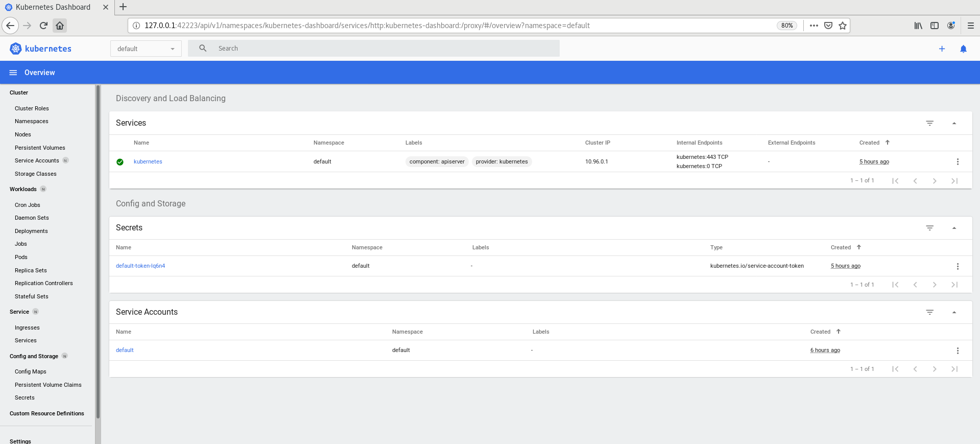Go to Deployments in the sidebar

pos(31,231)
